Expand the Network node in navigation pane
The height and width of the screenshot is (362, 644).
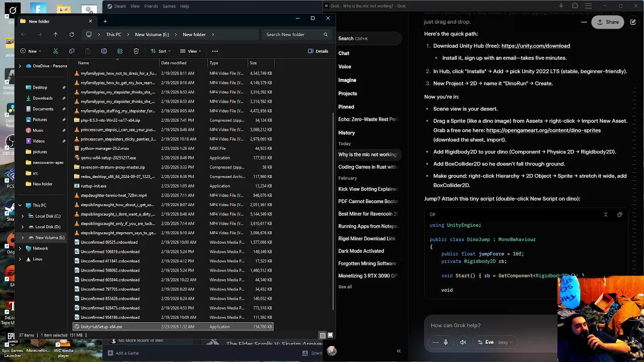coord(20,248)
